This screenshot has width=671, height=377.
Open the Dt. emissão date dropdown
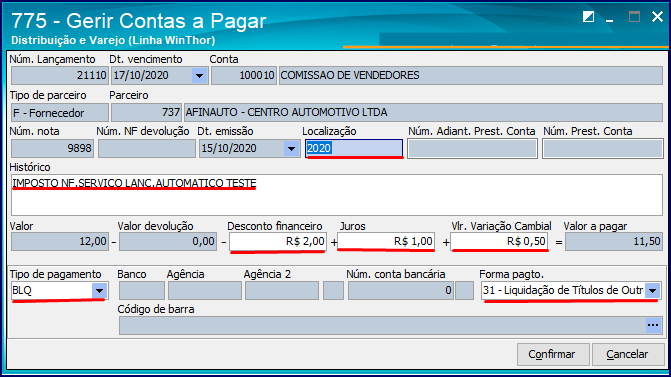tap(291, 148)
